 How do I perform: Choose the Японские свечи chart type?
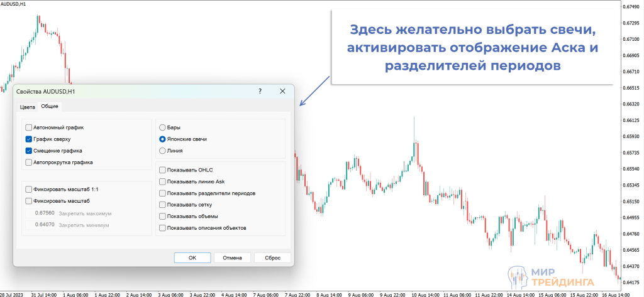click(x=163, y=139)
